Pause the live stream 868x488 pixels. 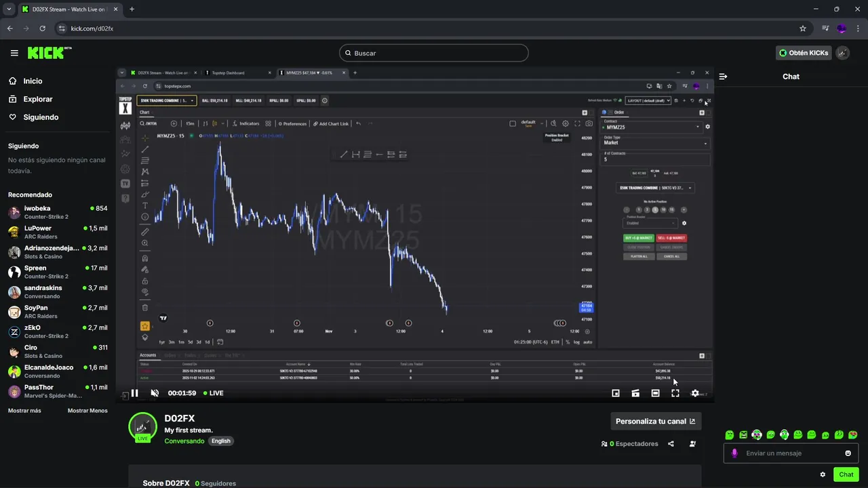tap(134, 393)
